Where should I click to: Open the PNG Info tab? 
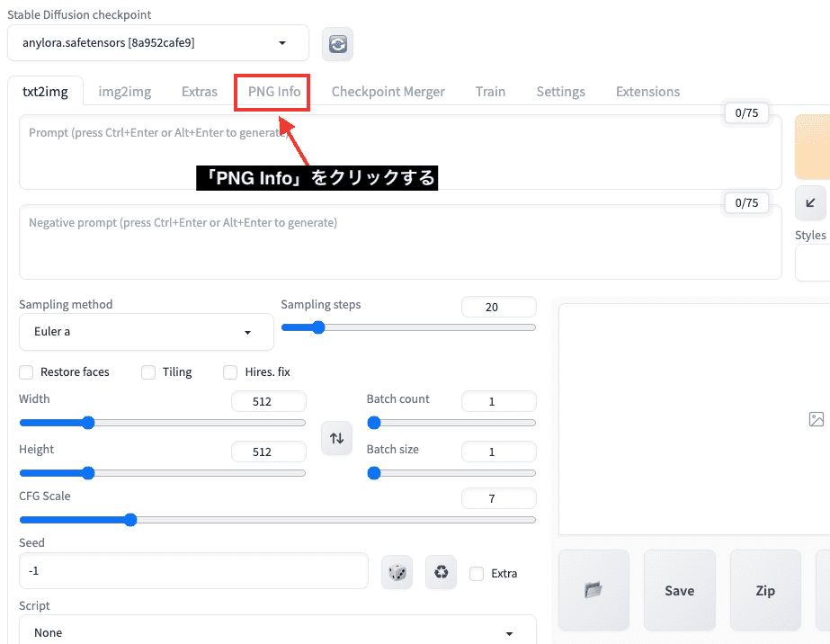[272, 91]
